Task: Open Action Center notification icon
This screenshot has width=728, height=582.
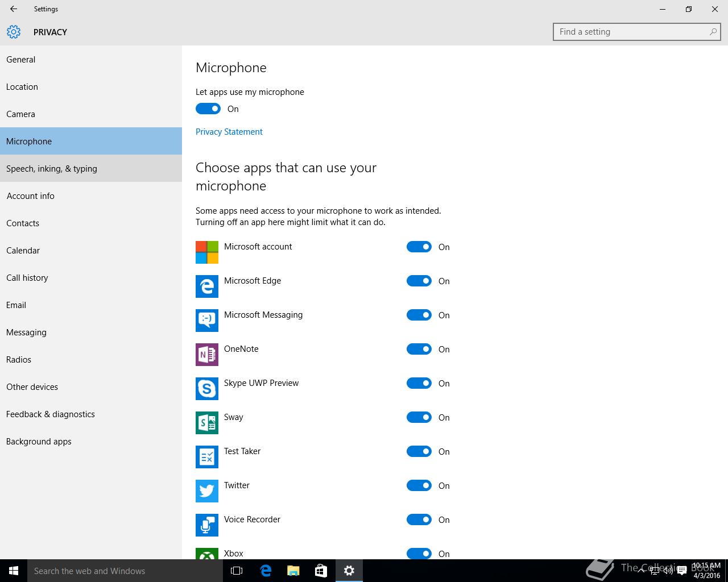Action: coord(682,571)
